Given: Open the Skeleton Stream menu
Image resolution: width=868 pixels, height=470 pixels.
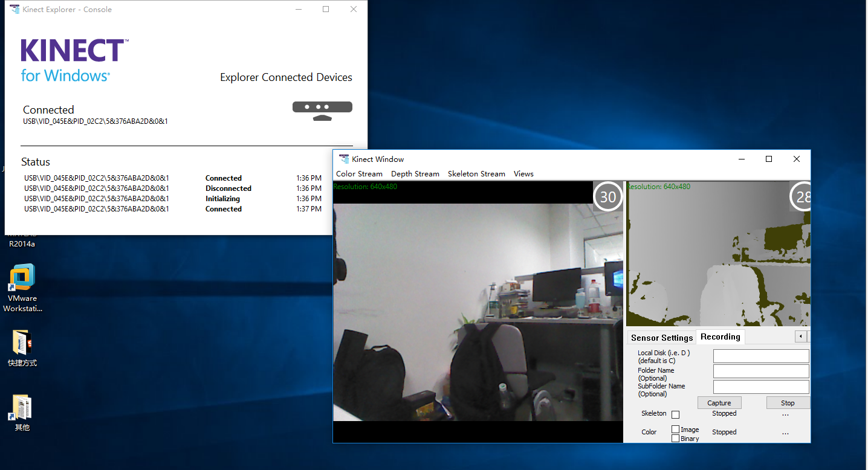Looking at the screenshot, I should [x=476, y=173].
